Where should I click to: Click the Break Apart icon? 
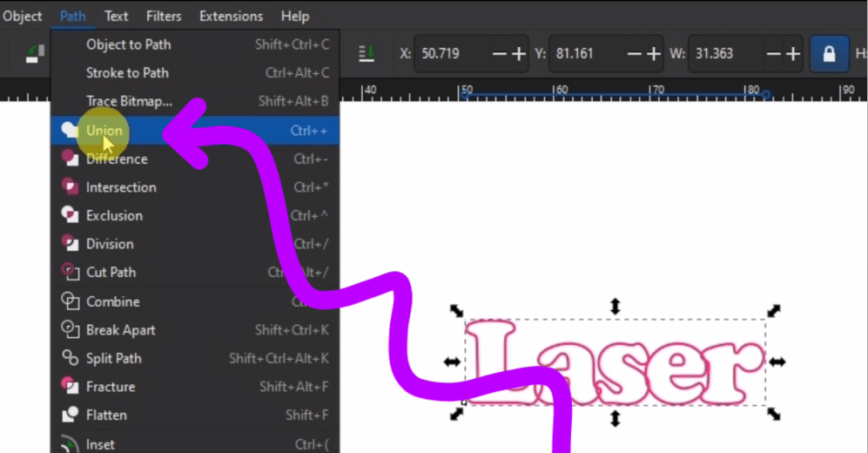70,330
